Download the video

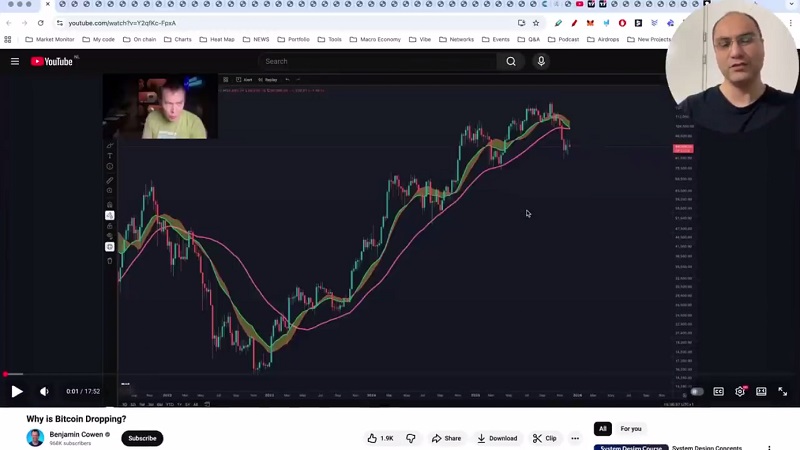point(497,438)
